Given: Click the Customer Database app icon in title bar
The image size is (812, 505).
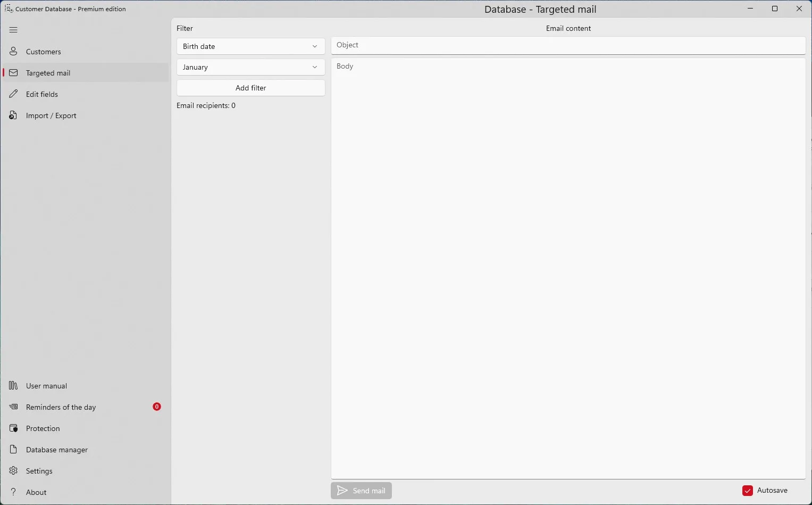Looking at the screenshot, I should 9,9.
